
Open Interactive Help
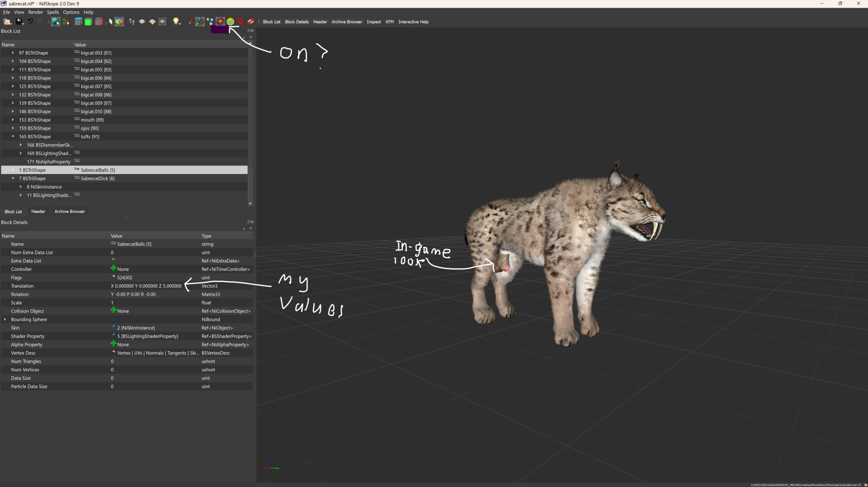pyautogui.click(x=413, y=22)
